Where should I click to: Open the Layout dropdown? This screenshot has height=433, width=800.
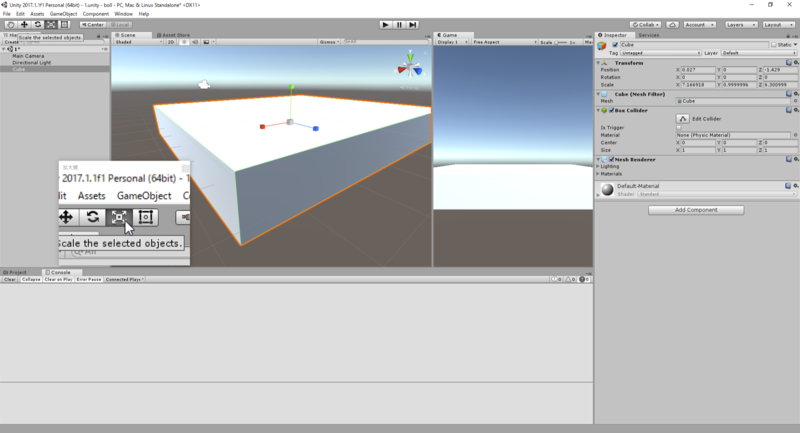pos(779,24)
